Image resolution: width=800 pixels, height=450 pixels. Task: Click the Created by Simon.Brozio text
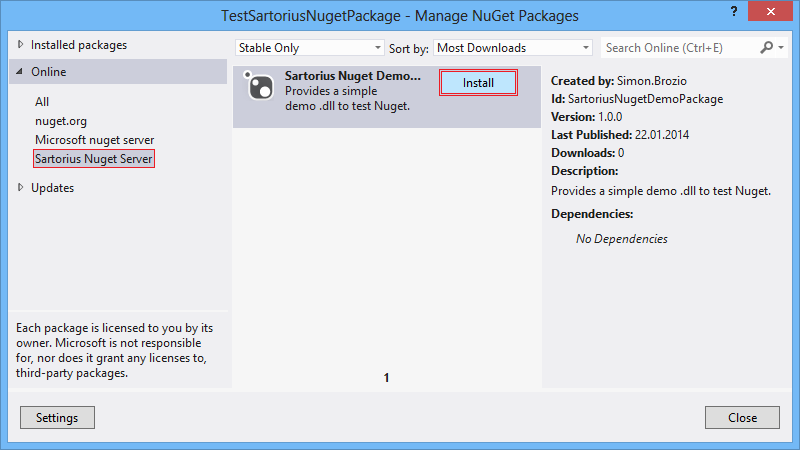coord(618,81)
